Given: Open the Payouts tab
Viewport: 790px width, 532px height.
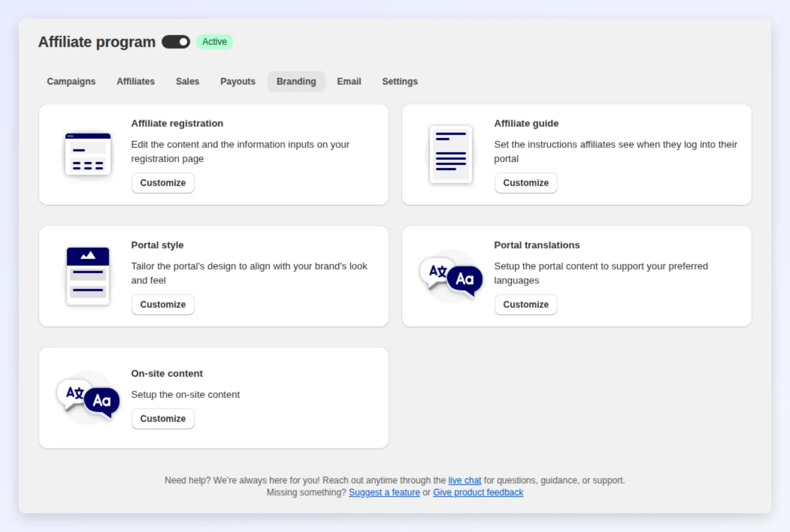Looking at the screenshot, I should [x=238, y=81].
